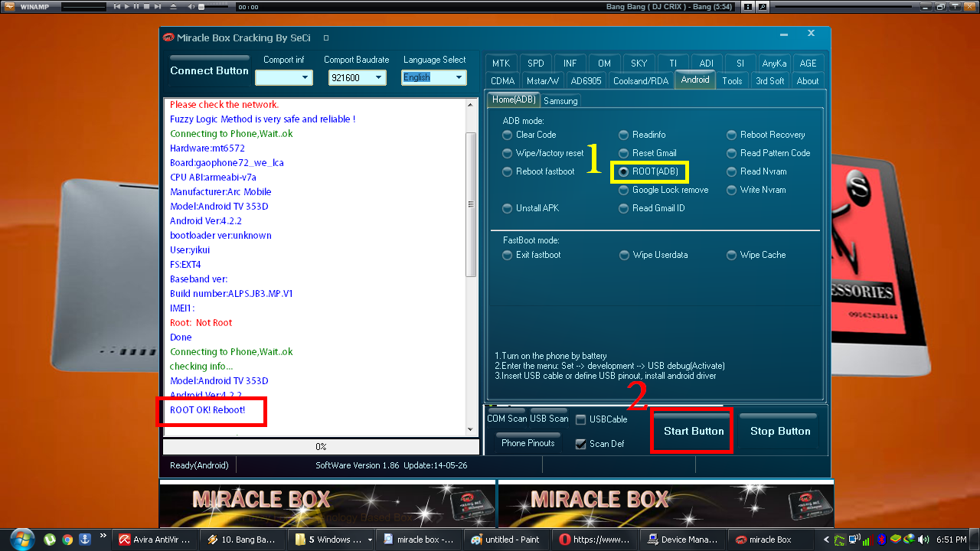Screen dimensions: 980x551
Task: Click the Stop Button
Action: pyautogui.click(x=780, y=431)
